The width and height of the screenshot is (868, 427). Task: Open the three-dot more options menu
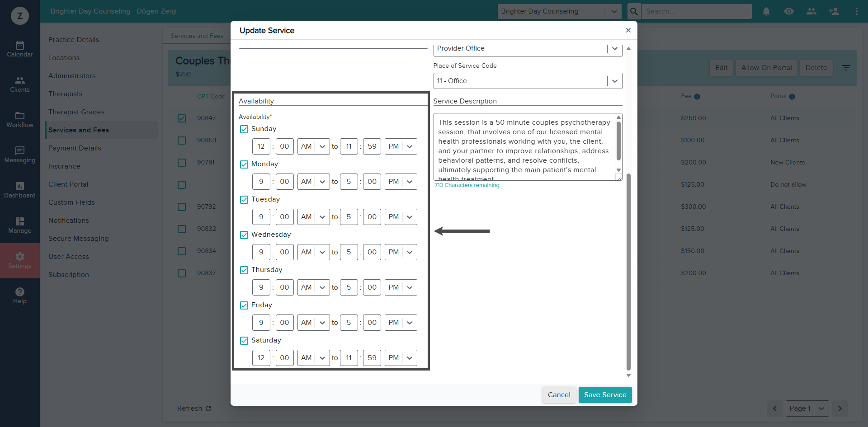(857, 11)
